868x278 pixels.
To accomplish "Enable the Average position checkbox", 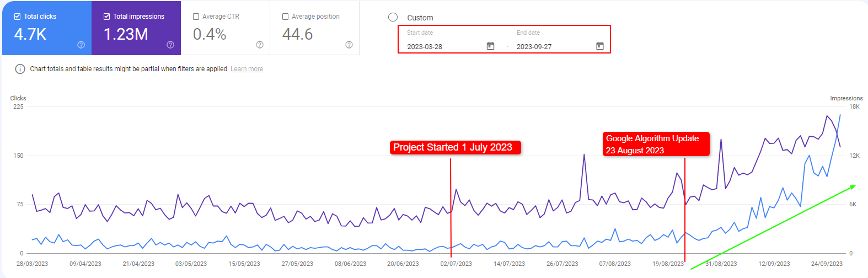I will pos(285,17).
